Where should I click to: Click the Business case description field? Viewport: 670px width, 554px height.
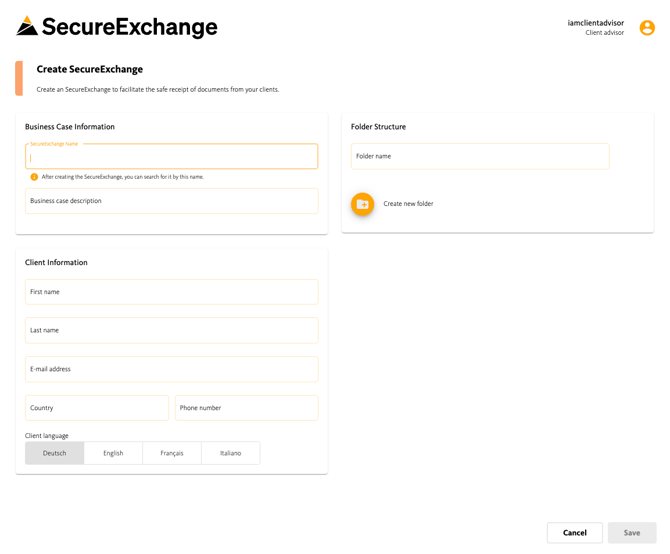coord(172,201)
